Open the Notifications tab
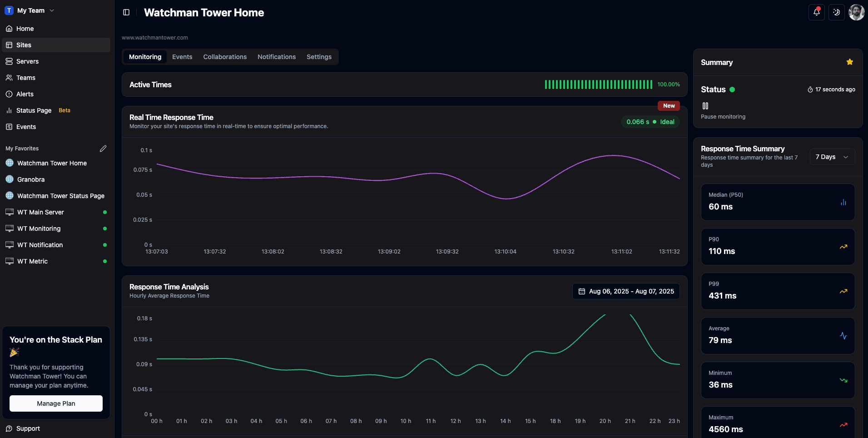868x438 pixels. (x=276, y=57)
